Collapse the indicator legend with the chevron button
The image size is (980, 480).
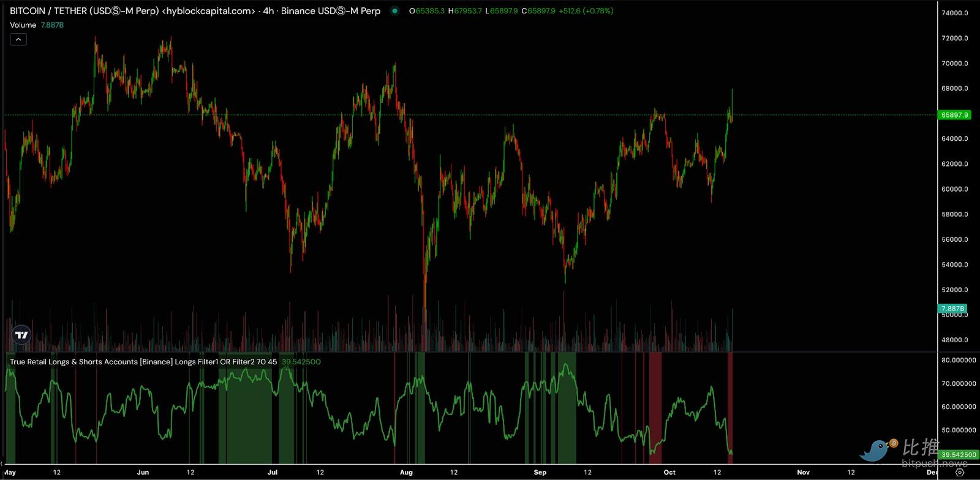[18, 39]
